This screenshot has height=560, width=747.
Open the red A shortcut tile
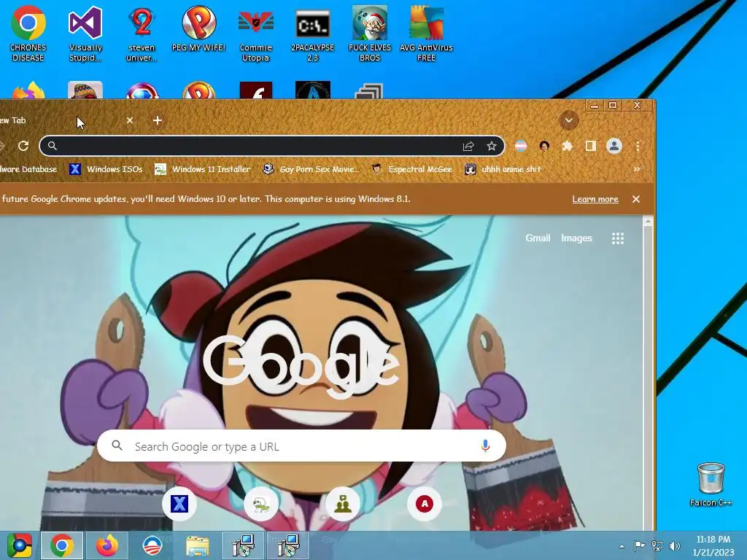425,504
